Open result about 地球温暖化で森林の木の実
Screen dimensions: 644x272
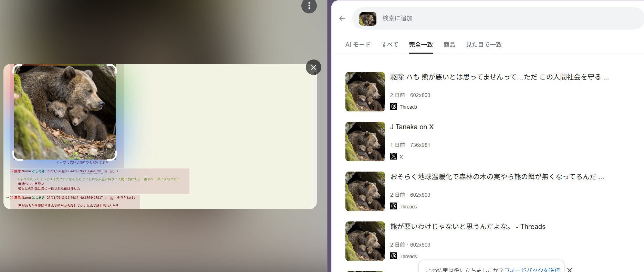pos(497,177)
